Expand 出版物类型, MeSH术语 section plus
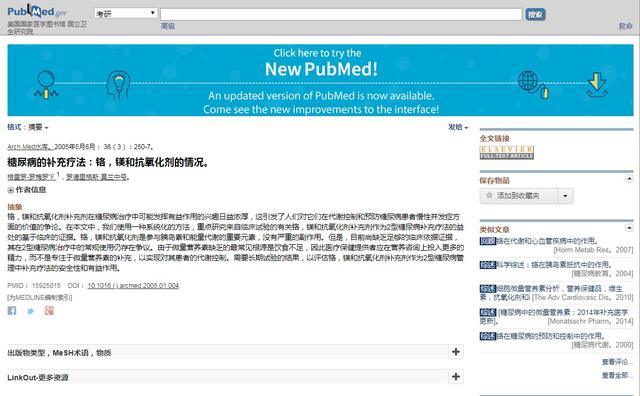 point(456,352)
